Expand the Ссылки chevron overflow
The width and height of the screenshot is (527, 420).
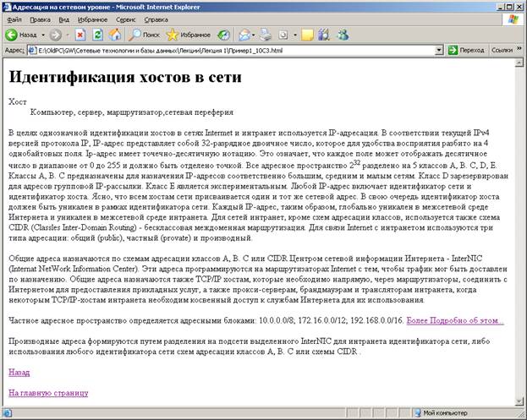(x=519, y=49)
